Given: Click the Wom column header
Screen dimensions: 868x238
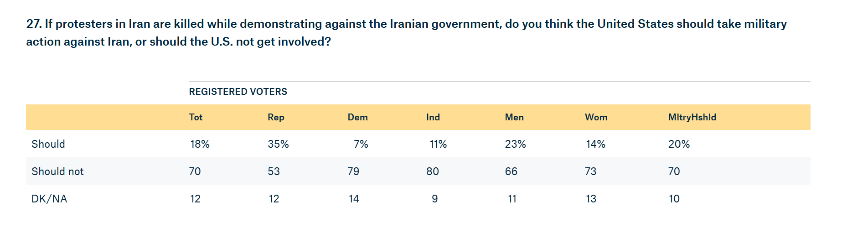Looking at the screenshot, I should [x=596, y=117].
